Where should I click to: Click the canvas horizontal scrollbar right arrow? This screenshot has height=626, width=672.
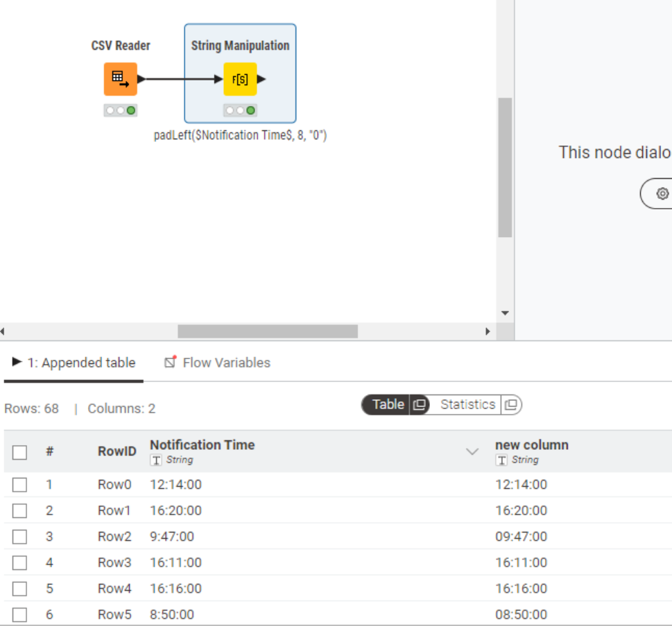[x=488, y=332]
